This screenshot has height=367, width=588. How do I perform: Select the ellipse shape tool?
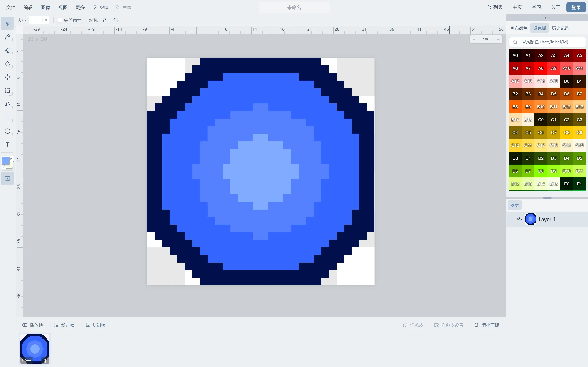tap(8, 131)
